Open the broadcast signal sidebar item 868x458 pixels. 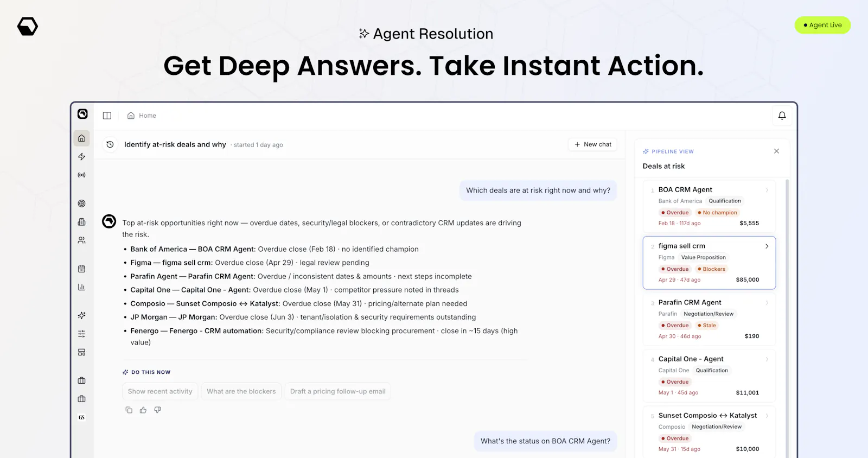pyautogui.click(x=82, y=175)
